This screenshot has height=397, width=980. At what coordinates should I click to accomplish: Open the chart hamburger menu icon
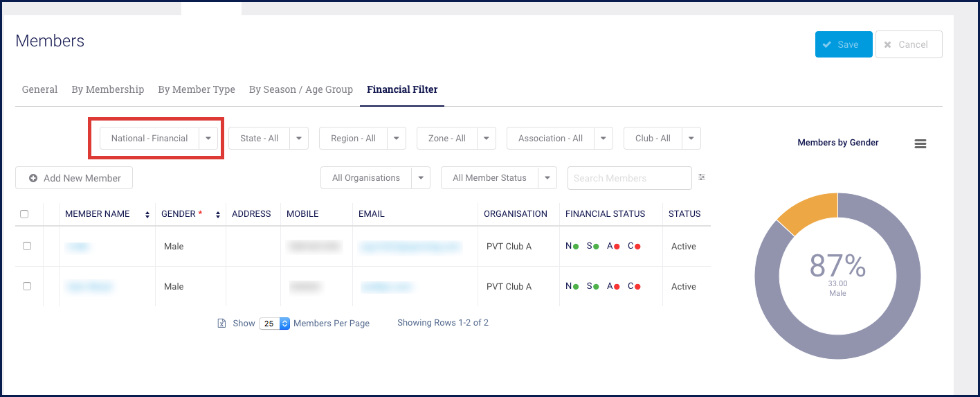(920, 143)
